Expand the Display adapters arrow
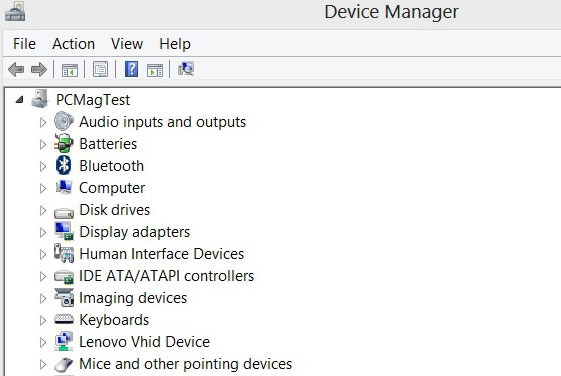The width and height of the screenshot is (561, 376). pos(43,233)
